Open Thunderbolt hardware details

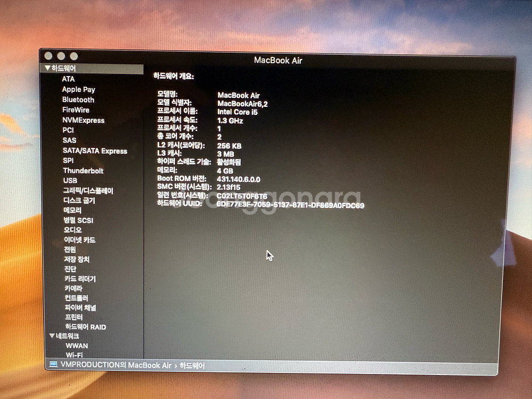83,171
